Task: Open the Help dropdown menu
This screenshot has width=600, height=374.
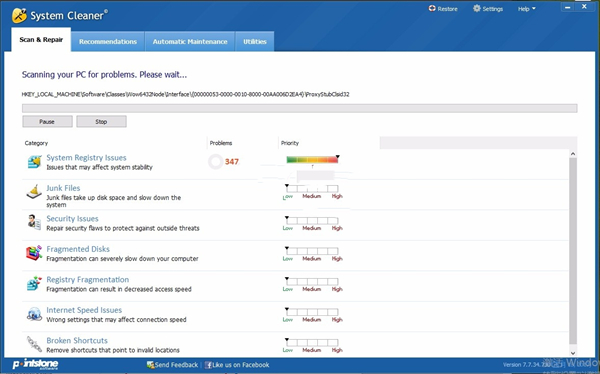Action: [x=527, y=9]
